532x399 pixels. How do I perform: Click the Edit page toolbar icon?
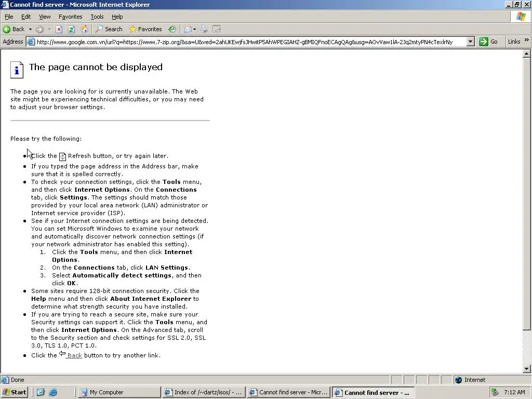[217, 29]
